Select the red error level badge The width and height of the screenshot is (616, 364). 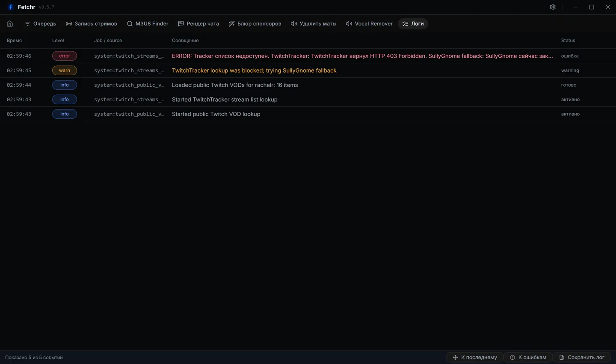coord(65,56)
